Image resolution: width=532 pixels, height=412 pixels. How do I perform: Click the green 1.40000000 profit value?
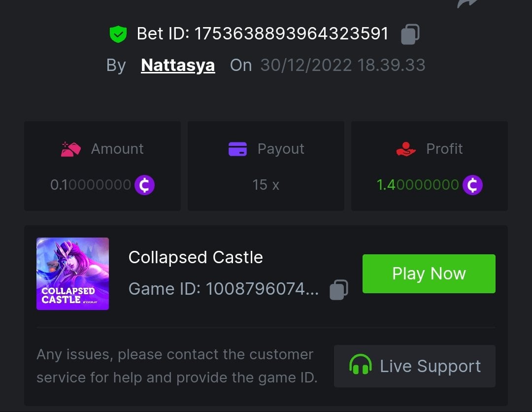click(418, 185)
